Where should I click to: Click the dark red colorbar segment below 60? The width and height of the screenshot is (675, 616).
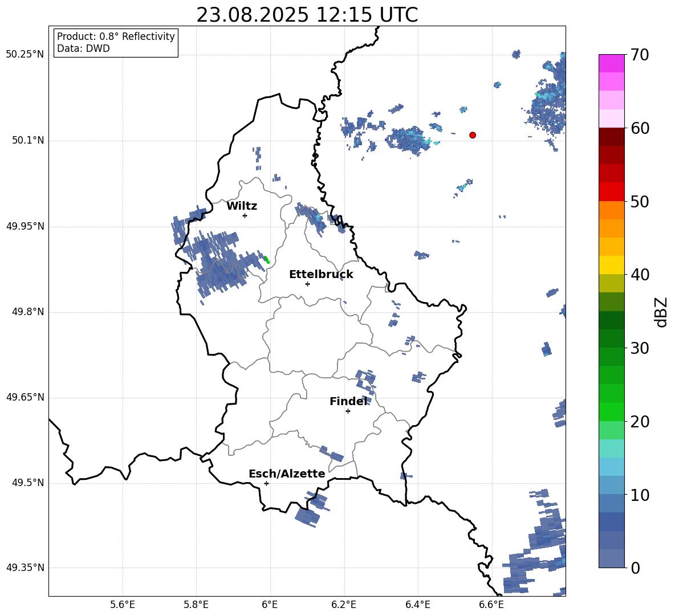[611, 137]
